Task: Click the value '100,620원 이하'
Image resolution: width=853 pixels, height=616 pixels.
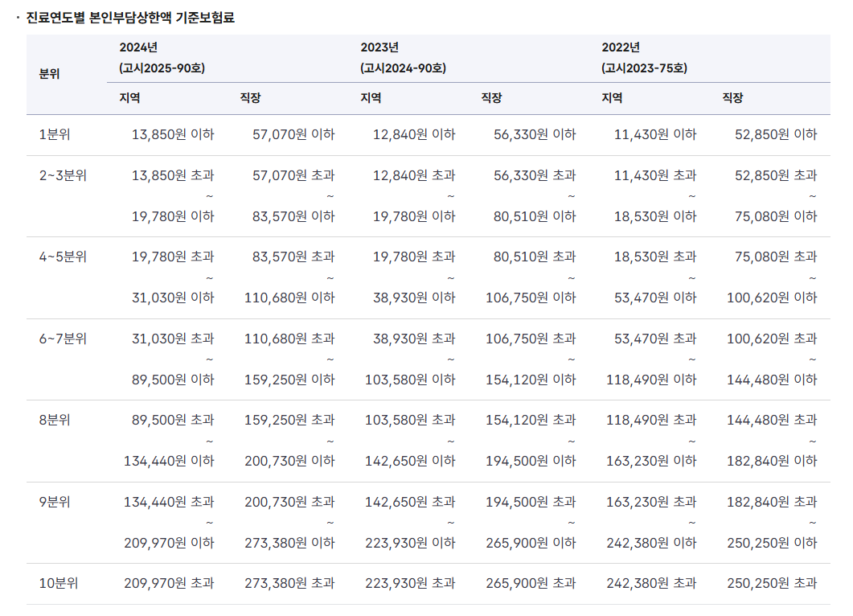Action: click(773, 298)
